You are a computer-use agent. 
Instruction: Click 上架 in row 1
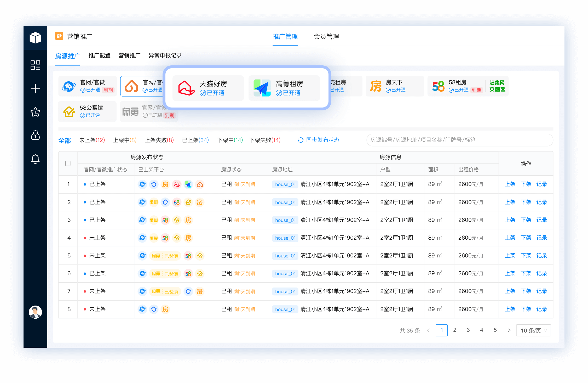pyautogui.click(x=510, y=184)
